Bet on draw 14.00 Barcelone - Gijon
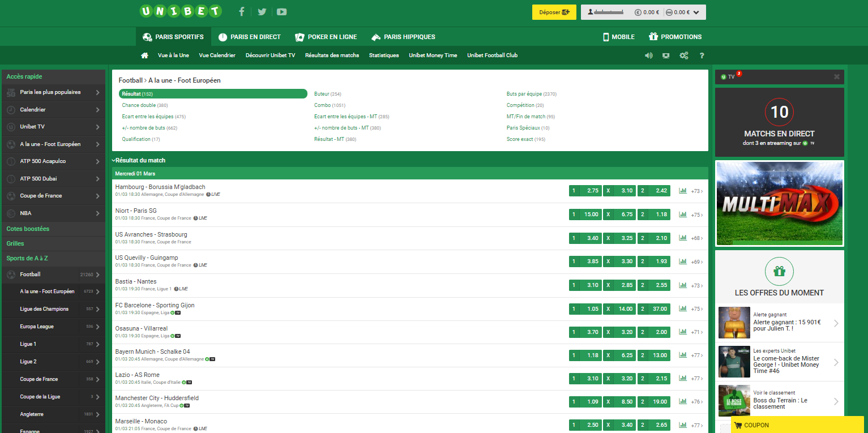Viewport: 868px width, 433px height. click(x=619, y=309)
